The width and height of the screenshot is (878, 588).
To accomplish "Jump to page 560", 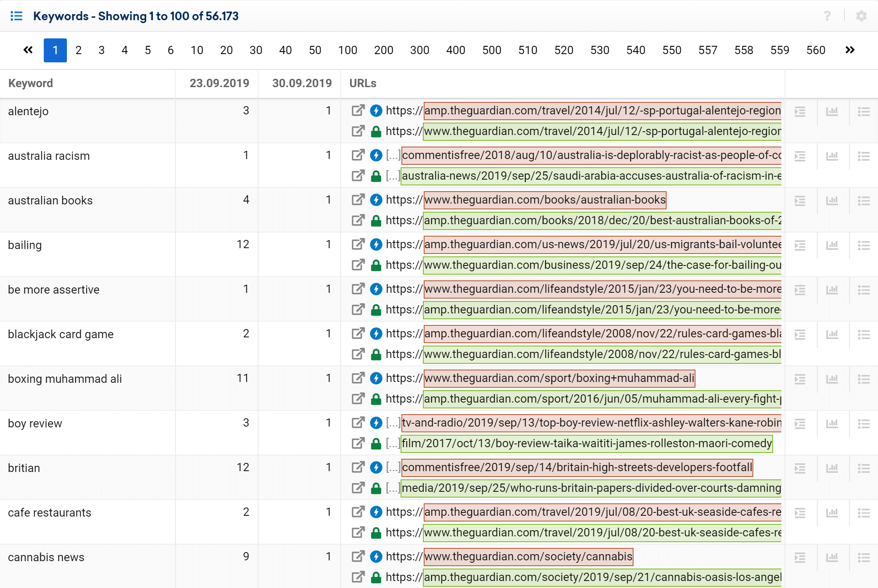I will click(816, 50).
